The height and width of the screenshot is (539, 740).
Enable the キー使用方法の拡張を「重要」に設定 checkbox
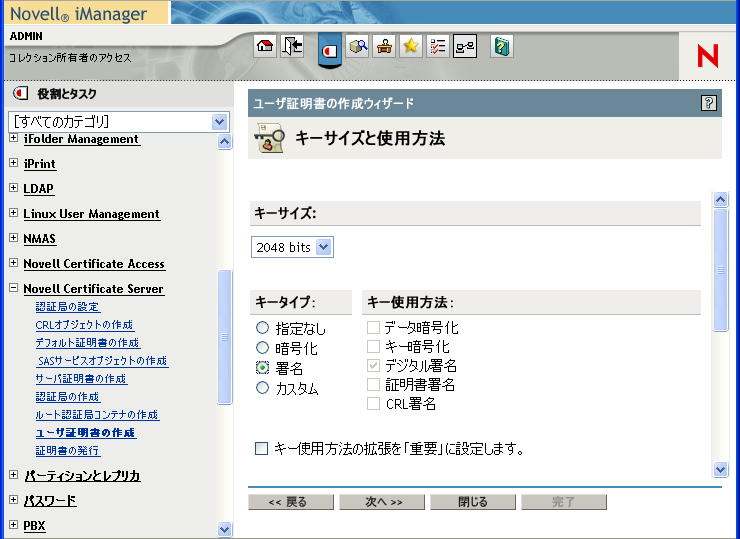point(261,448)
